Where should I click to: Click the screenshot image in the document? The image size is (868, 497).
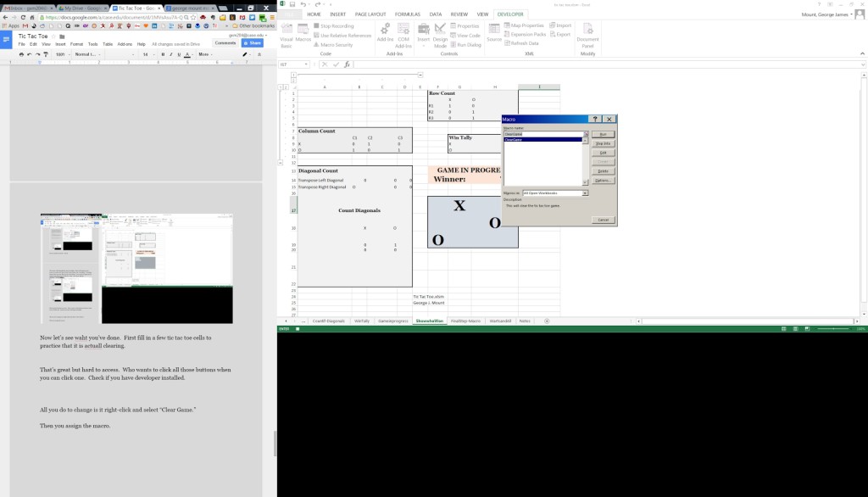click(x=136, y=269)
